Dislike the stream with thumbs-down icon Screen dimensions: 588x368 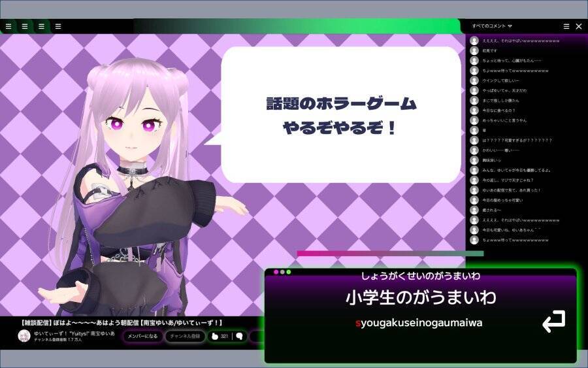(x=240, y=336)
